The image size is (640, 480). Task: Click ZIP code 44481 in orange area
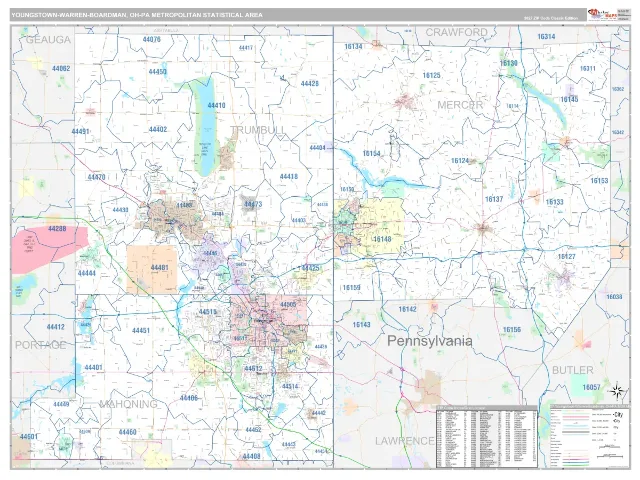coord(160,268)
